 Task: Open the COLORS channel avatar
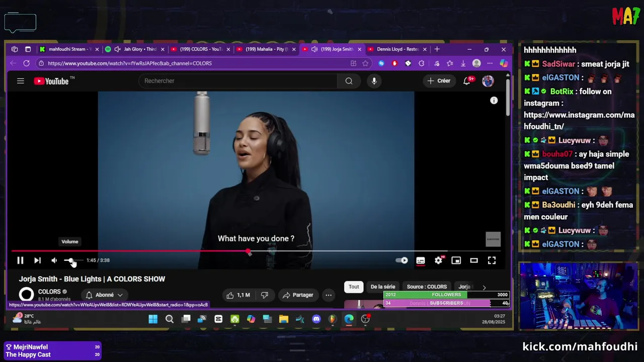pyautogui.click(x=26, y=295)
